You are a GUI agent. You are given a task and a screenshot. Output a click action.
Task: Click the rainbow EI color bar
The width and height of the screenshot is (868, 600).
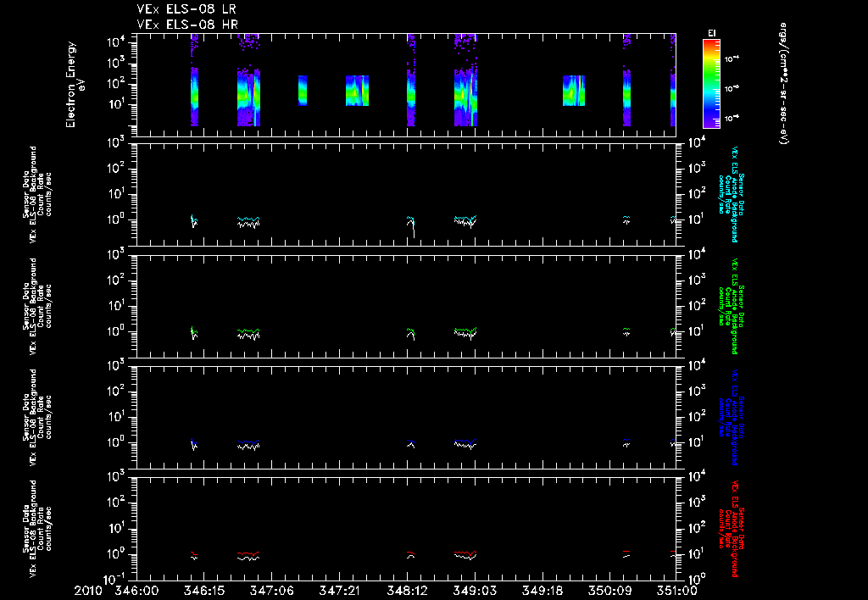point(711,84)
